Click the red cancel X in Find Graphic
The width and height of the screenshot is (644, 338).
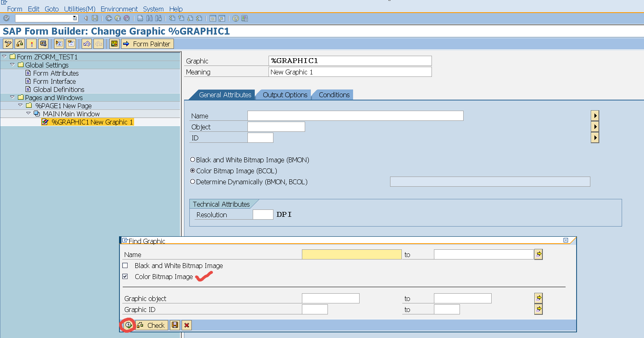pos(186,325)
